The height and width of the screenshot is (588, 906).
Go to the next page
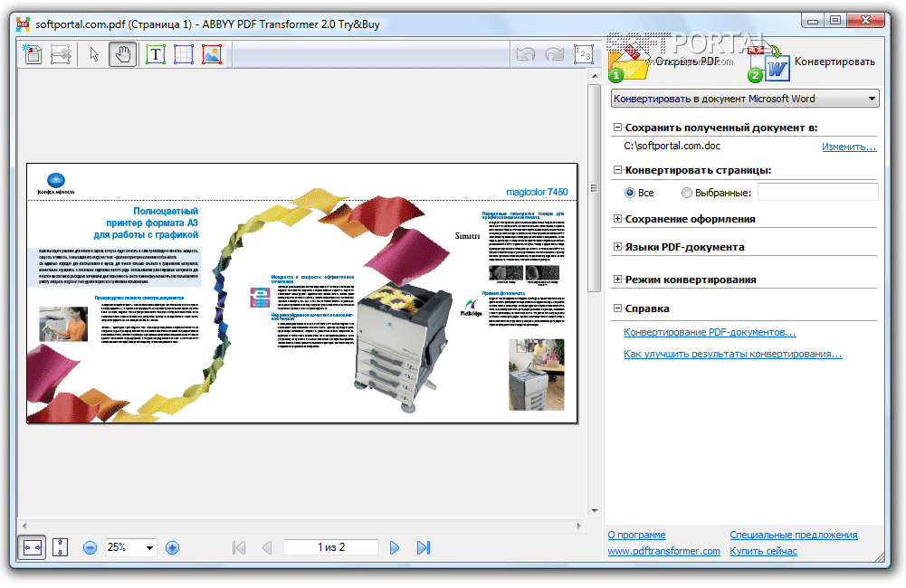(395, 547)
